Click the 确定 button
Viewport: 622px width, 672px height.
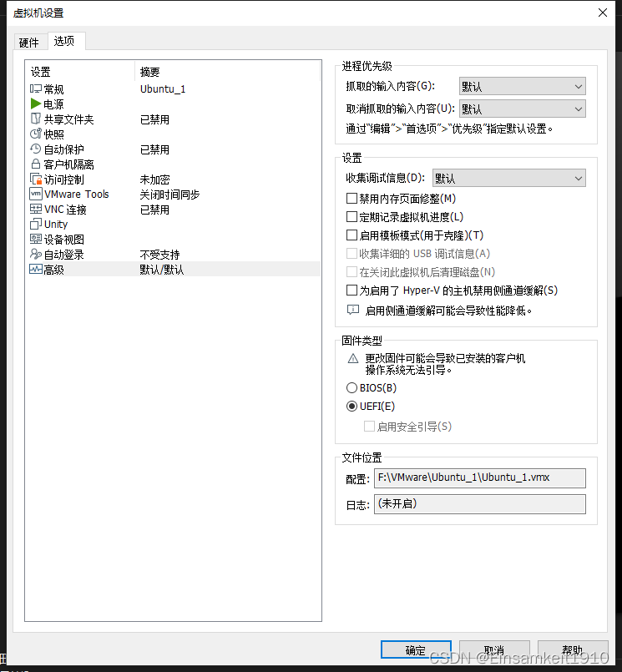[416, 650]
